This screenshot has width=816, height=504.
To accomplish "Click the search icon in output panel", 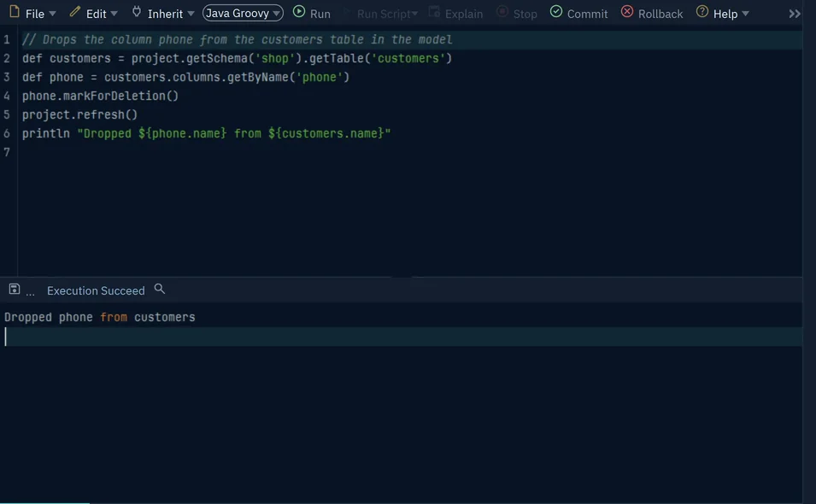I will 160,289.
